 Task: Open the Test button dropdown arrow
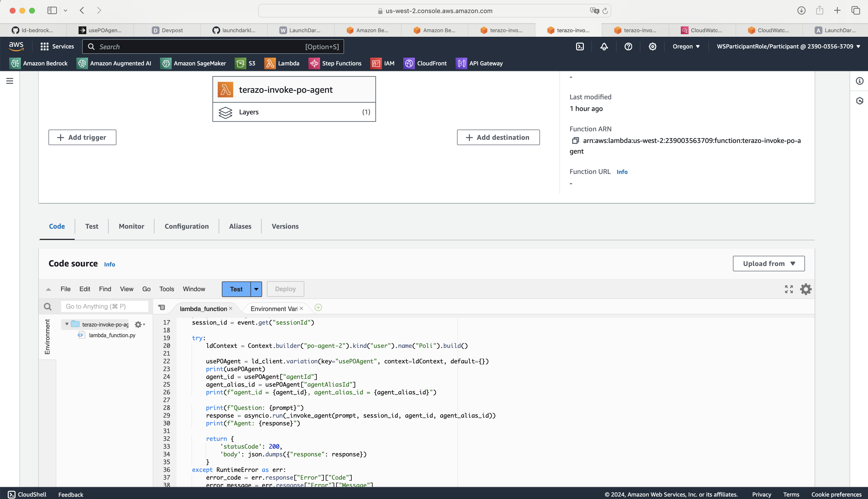pos(256,289)
